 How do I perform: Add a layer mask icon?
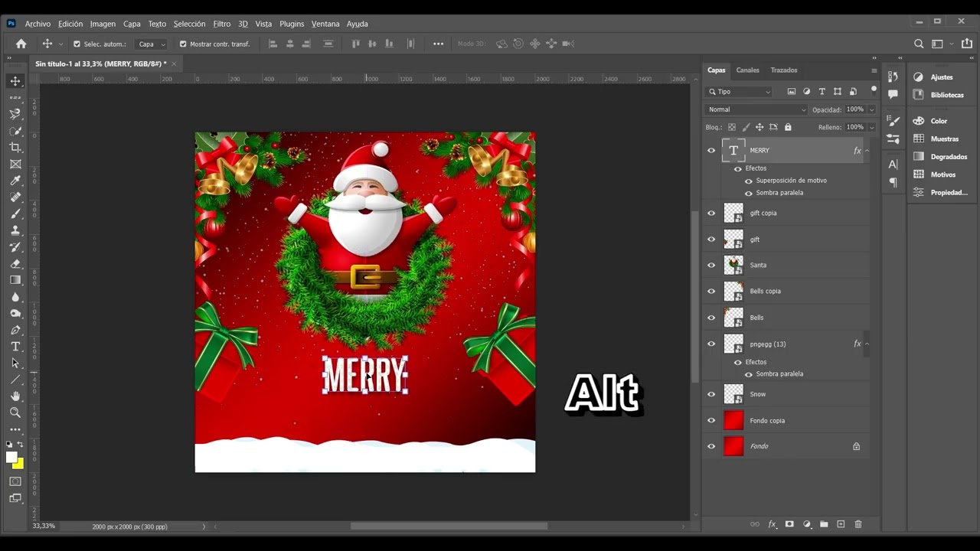pos(789,524)
